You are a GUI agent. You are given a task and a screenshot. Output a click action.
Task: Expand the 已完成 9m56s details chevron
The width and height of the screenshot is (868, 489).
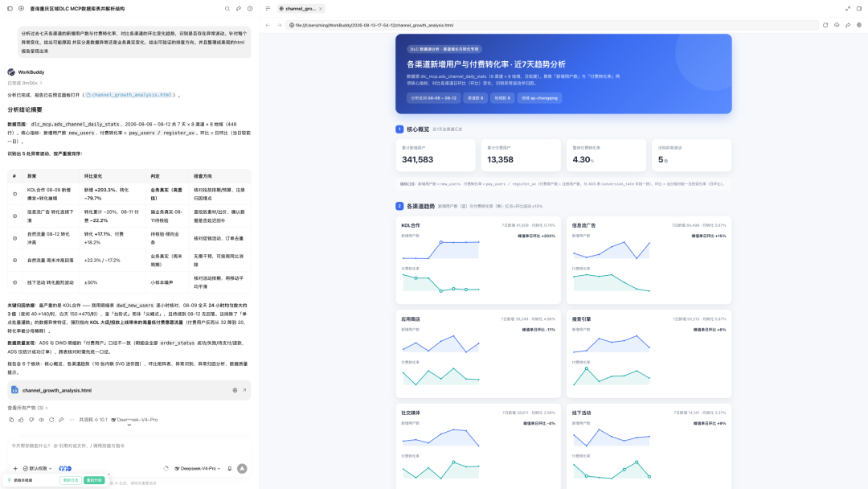click(x=41, y=83)
